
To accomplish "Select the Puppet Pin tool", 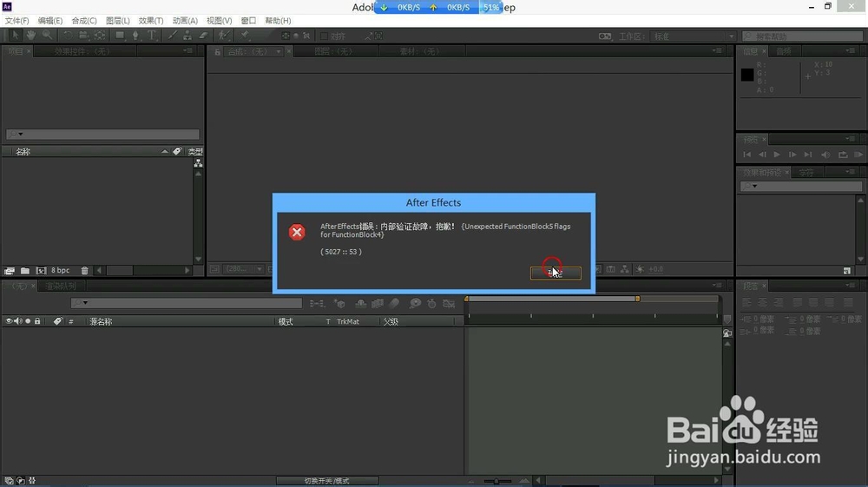I will coord(245,36).
